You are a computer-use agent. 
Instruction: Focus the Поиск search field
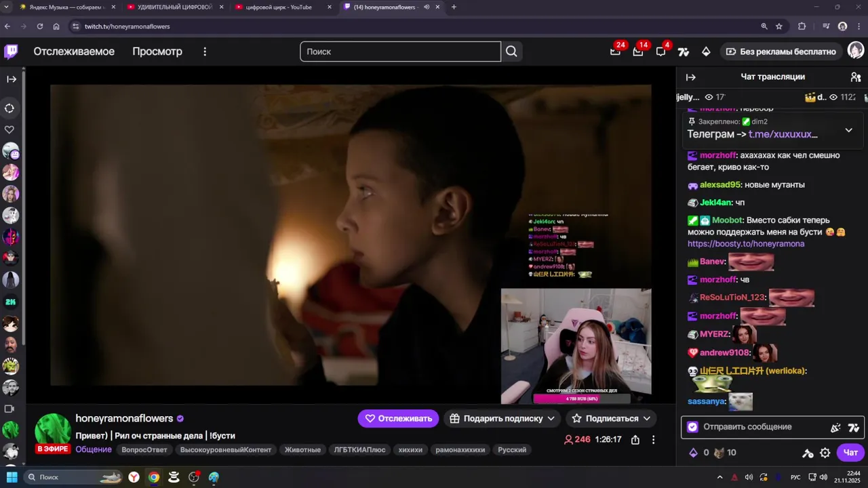point(400,52)
